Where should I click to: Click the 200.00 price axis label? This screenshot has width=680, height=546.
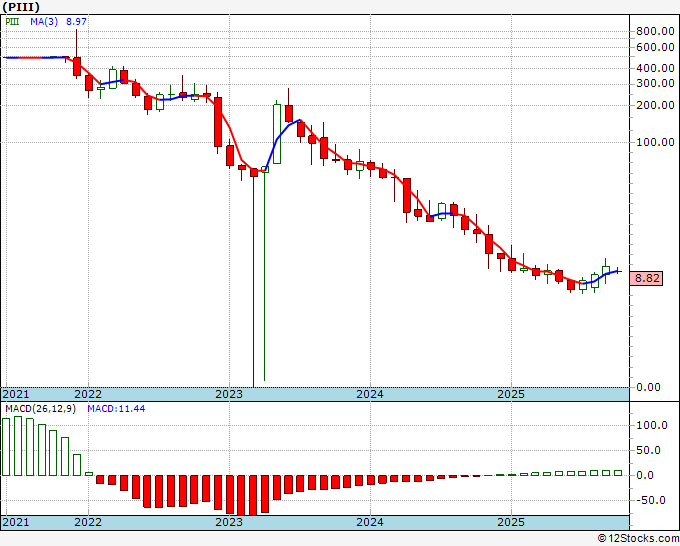coord(655,105)
